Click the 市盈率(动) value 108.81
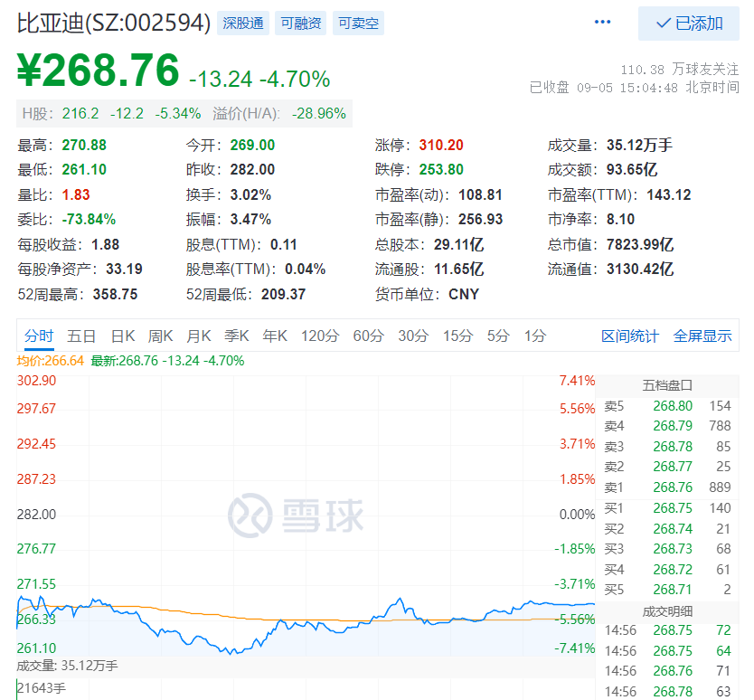Screen dimensions: 754x700 click(480, 194)
